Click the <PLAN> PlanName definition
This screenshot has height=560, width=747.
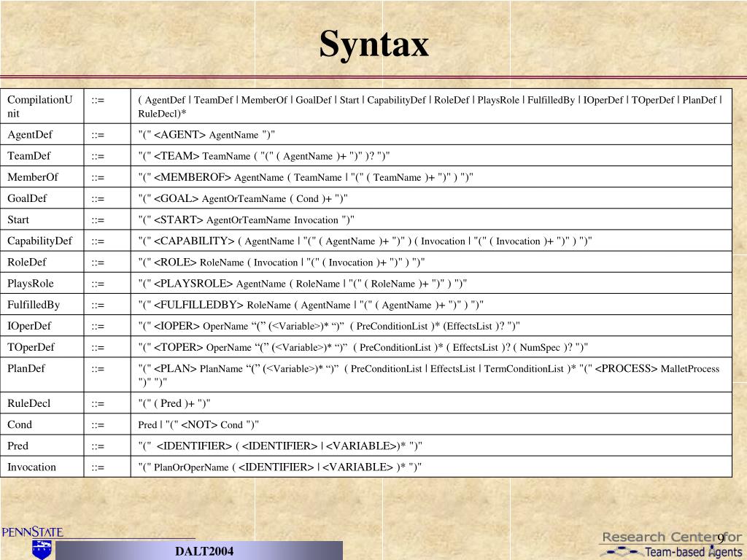point(429,376)
